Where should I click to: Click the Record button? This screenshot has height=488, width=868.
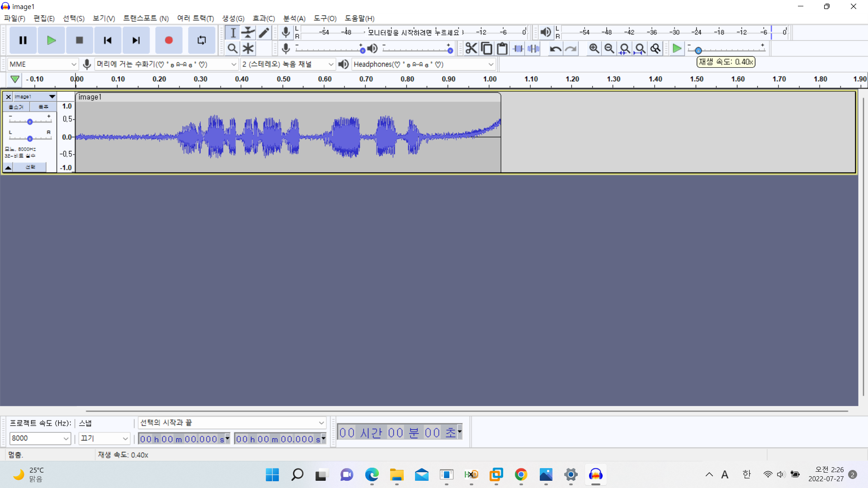(169, 40)
